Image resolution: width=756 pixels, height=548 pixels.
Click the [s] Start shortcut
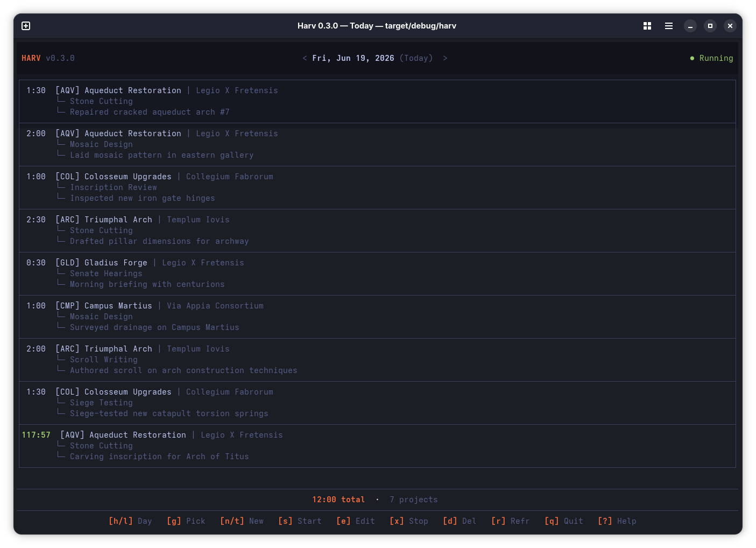tap(300, 521)
